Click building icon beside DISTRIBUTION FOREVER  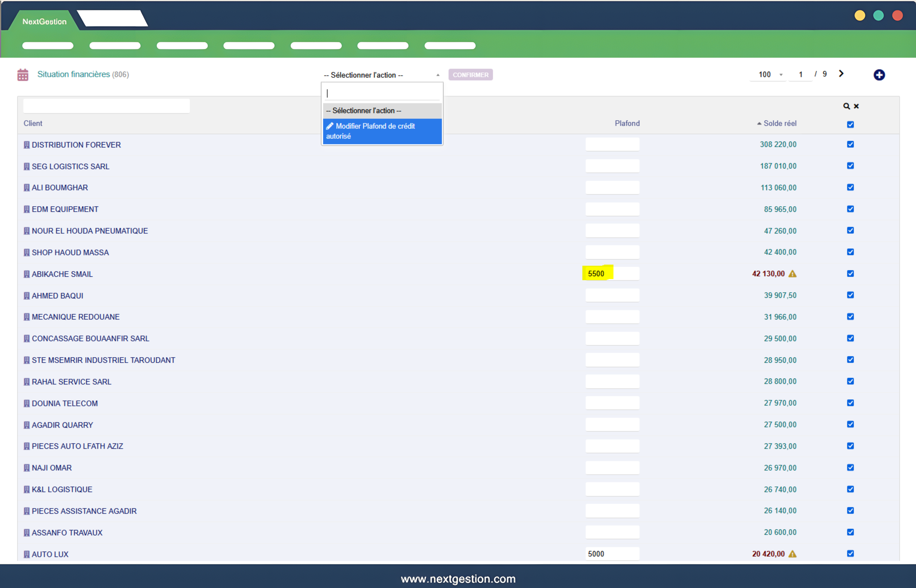(x=26, y=145)
